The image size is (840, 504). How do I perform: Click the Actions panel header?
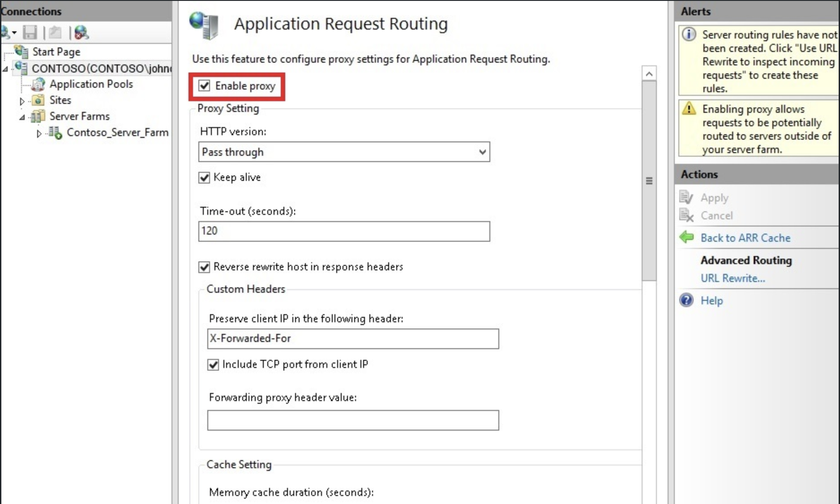click(757, 174)
